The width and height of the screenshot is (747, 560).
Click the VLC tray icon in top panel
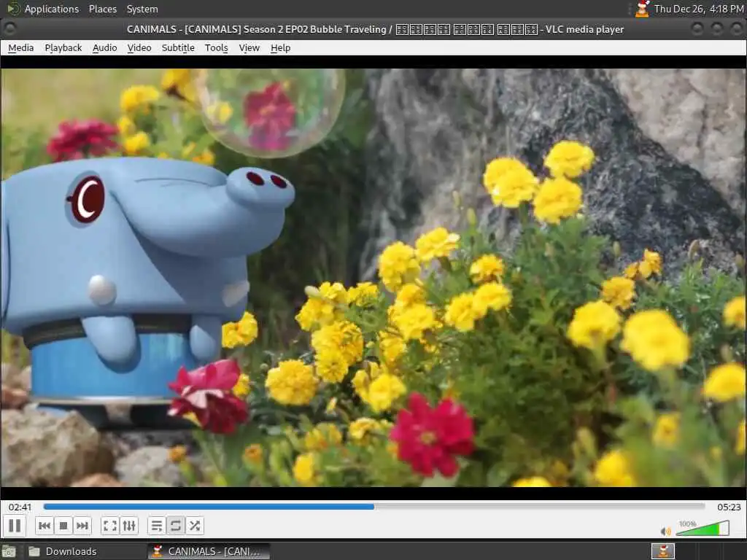pyautogui.click(x=642, y=9)
